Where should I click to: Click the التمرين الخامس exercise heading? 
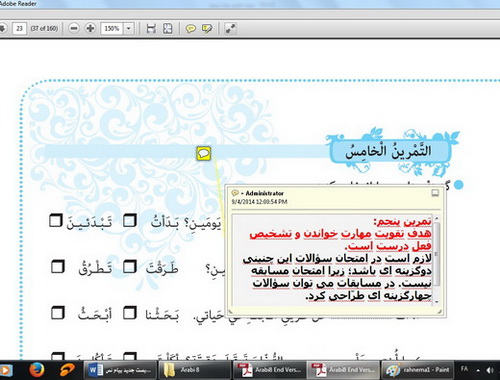click(388, 151)
